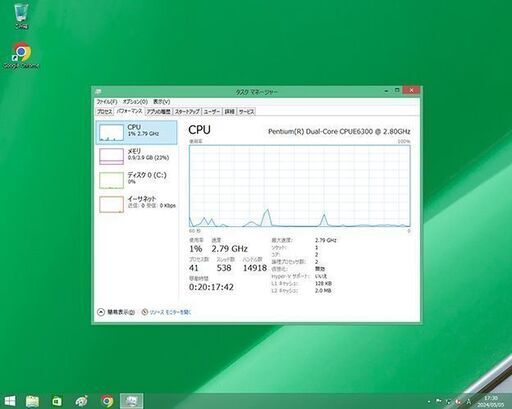Screen dimensions: 512x409
Task: Open the Paint palette taskbar icon
Action: tap(81, 401)
